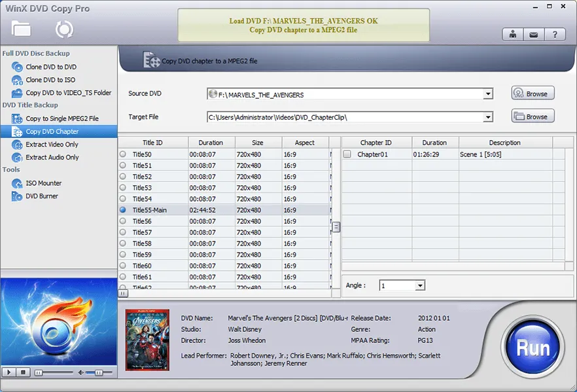This screenshot has width=577, height=392.
Task: Open the ISO Mounter tool
Action: pos(43,183)
